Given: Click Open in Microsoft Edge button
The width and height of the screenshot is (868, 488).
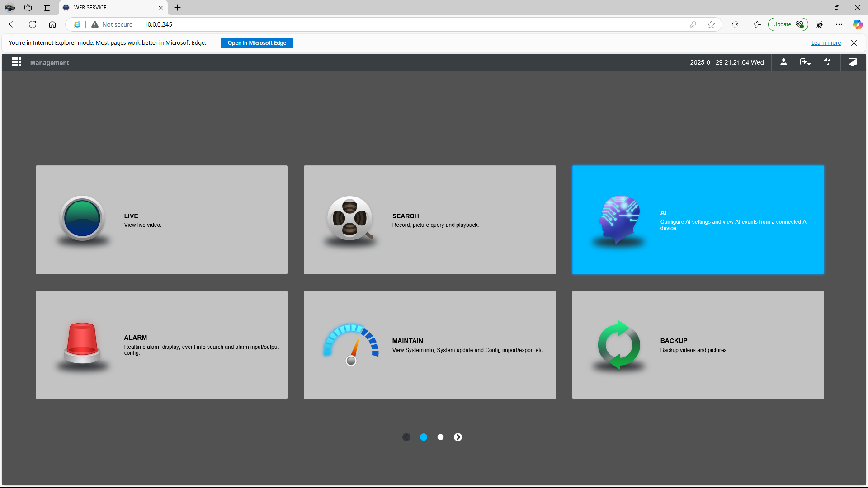Looking at the screenshot, I should [x=257, y=43].
